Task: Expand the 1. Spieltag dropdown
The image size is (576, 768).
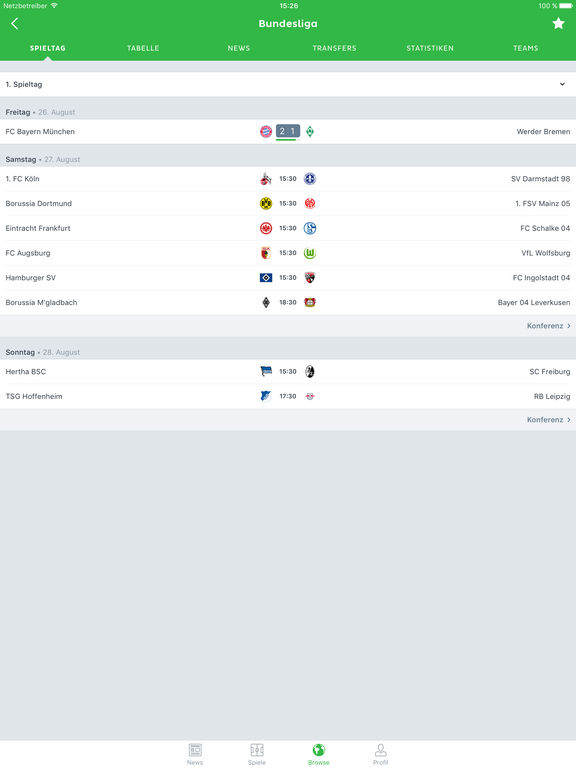Action: pyautogui.click(x=288, y=84)
